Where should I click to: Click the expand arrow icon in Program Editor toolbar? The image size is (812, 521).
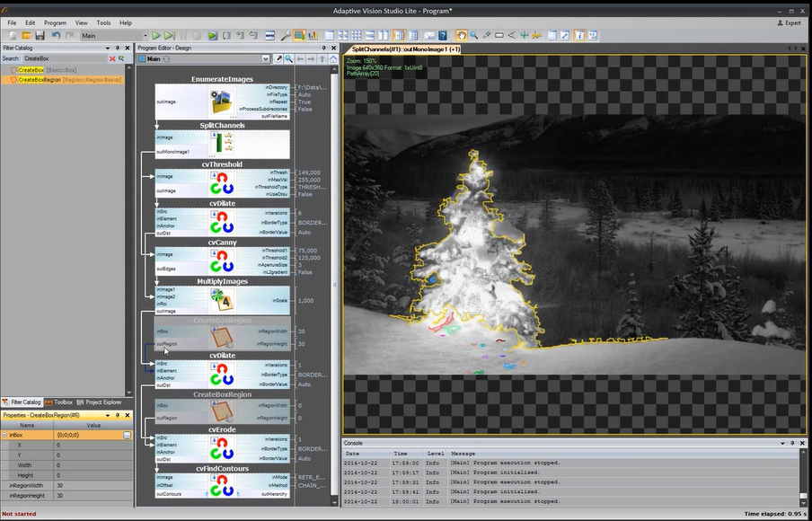pyautogui.click(x=278, y=59)
